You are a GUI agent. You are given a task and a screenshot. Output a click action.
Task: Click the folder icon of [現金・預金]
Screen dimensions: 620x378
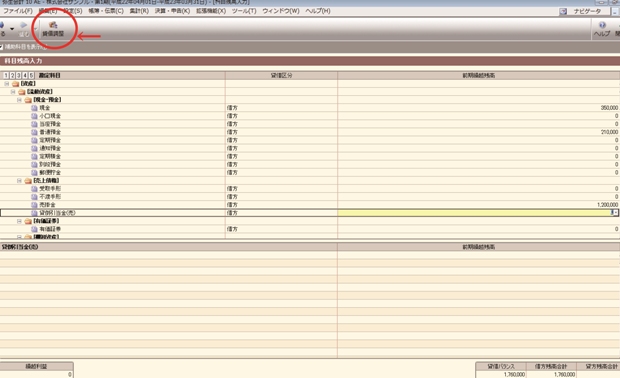point(28,100)
